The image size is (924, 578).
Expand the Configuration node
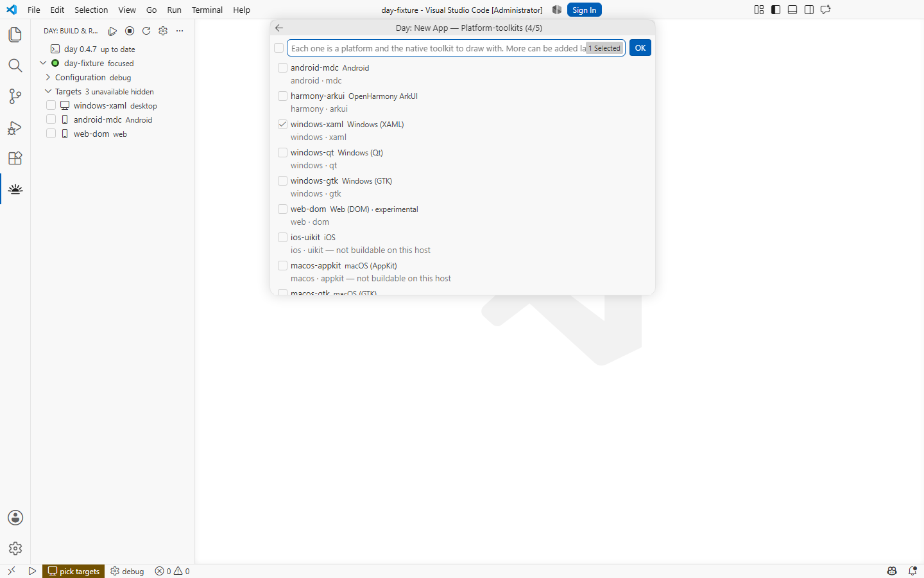pos(48,77)
